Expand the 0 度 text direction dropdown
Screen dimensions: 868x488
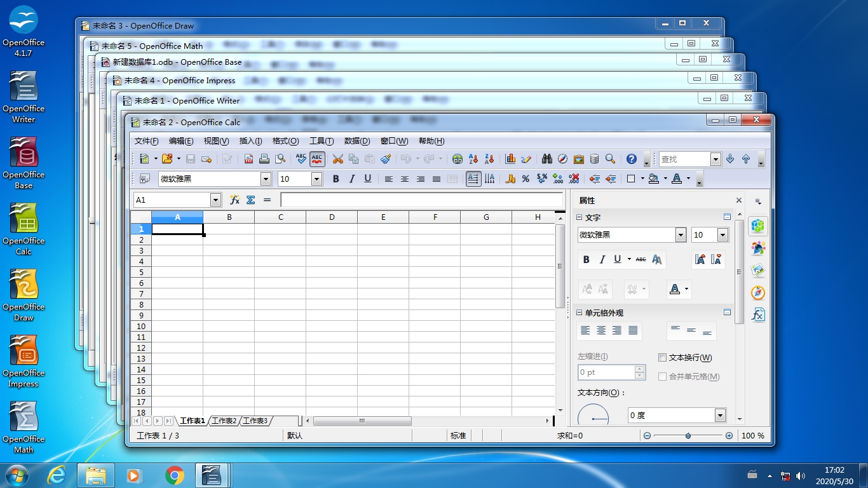[720, 416]
